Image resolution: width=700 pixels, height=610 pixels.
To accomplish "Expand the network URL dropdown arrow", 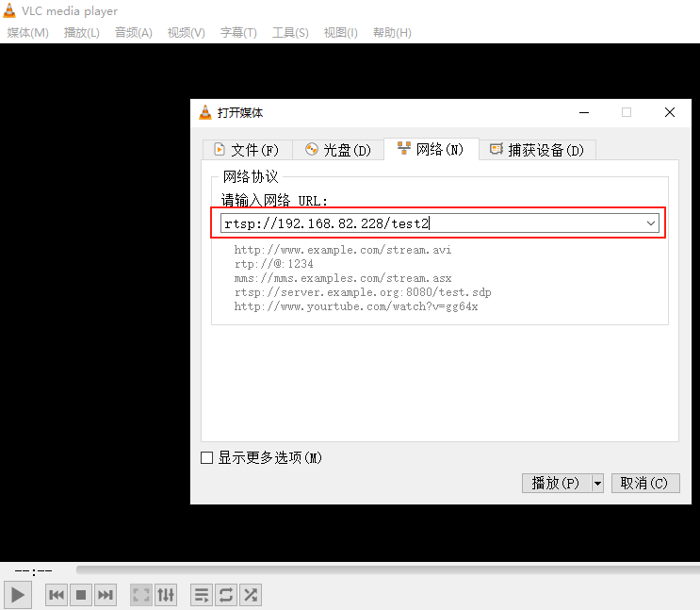I will pos(651,223).
